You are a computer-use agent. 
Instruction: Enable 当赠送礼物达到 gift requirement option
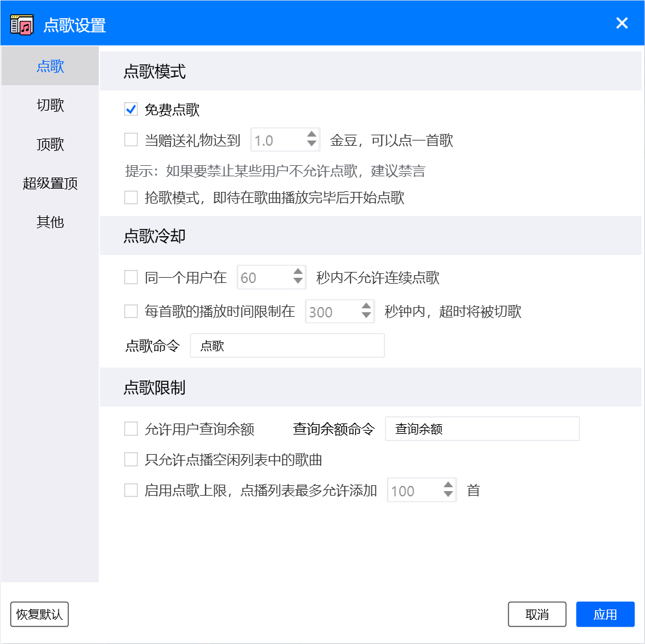pos(130,139)
